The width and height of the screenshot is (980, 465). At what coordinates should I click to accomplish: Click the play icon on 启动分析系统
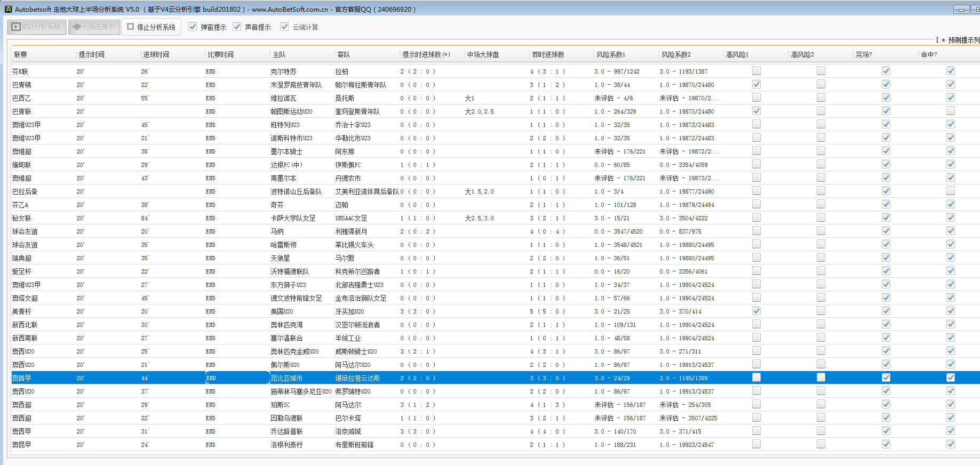[16, 27]
